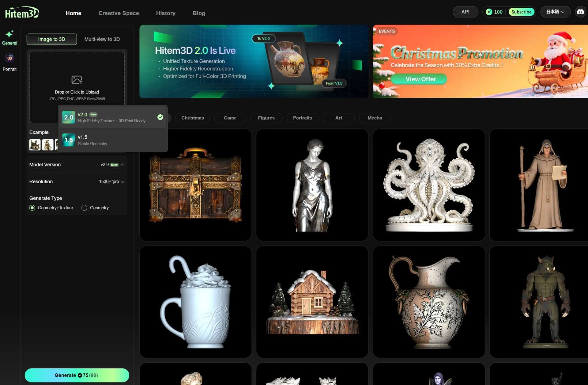Filter gallery by Mecha category

point(375,118)
